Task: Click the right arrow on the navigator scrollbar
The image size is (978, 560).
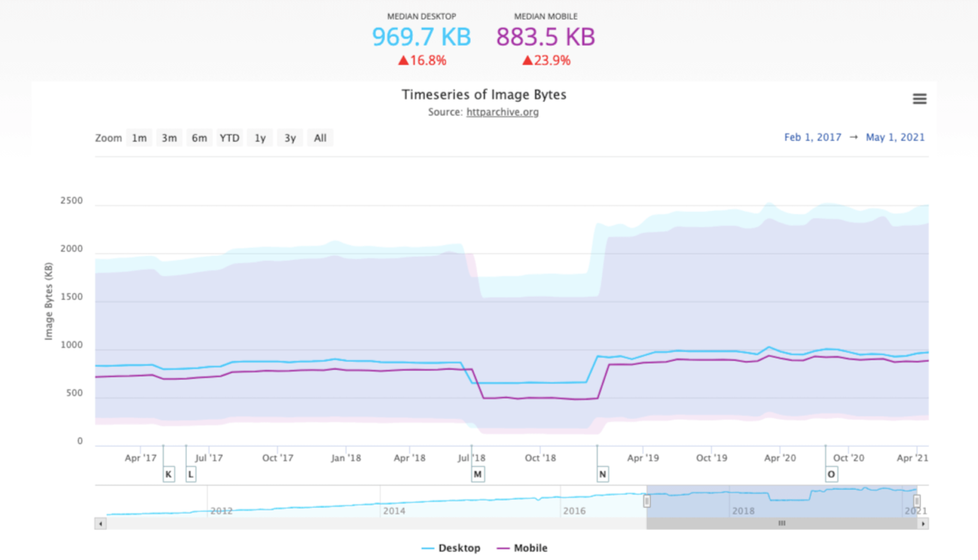Action: (924, 524)
